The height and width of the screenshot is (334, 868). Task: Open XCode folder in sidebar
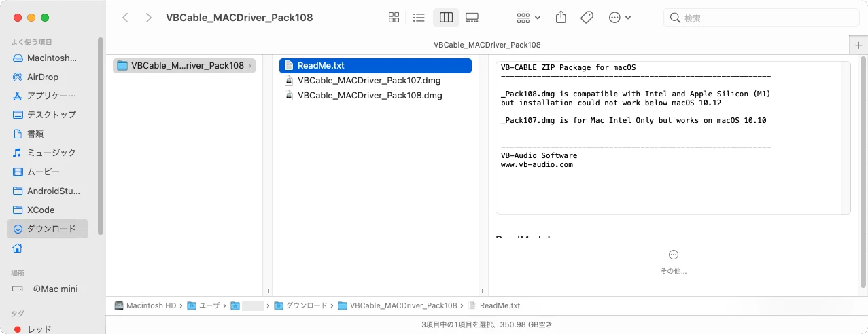tap(48, 210)
